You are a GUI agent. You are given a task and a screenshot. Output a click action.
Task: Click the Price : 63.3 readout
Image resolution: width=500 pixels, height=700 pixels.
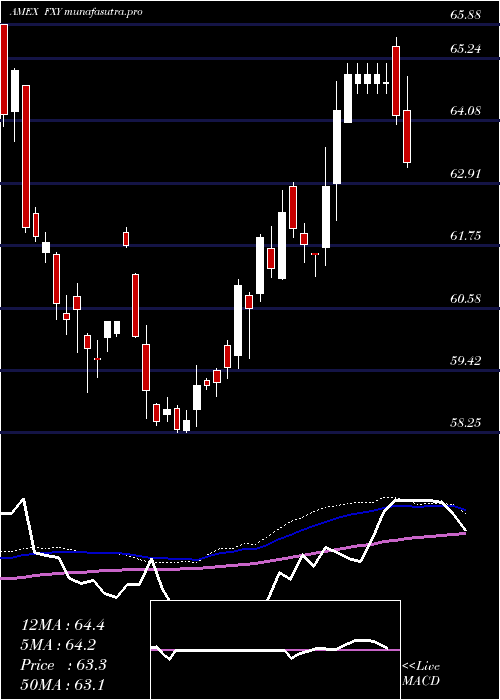click(63, 665)
